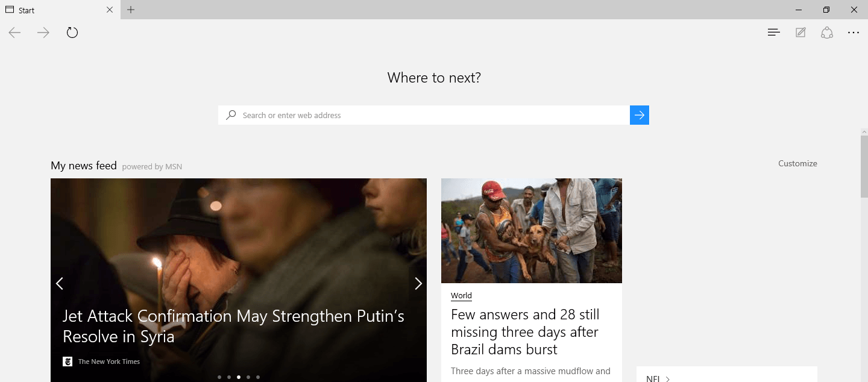Show previous carousel story with left chevron
The width and height of the screenshot is (868, 382).
59,283
